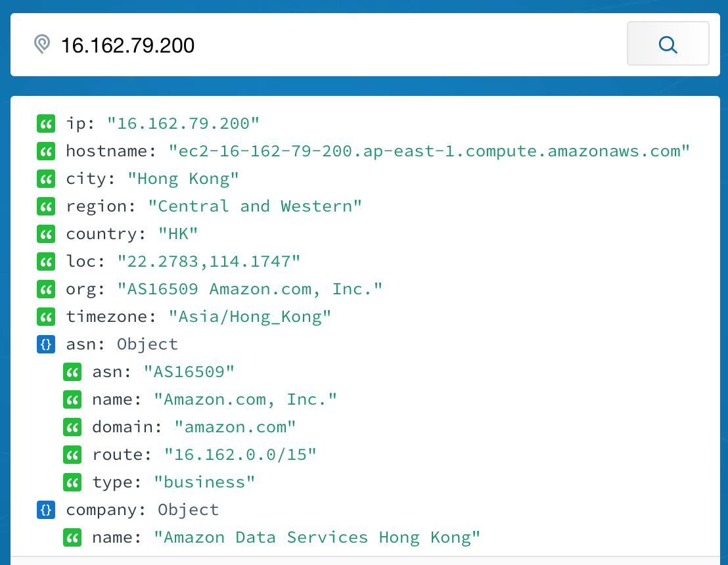Select the domain value "amazon.com"
728x565 pixels.
[235, 427]
